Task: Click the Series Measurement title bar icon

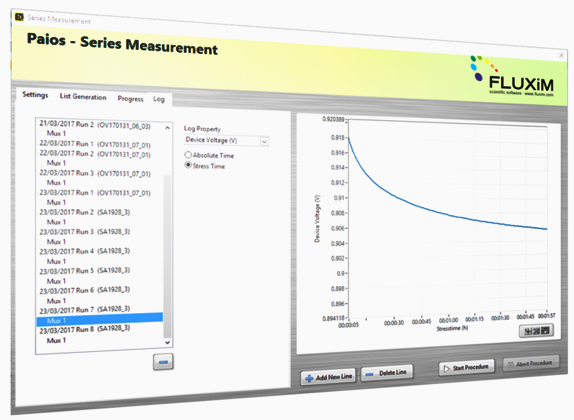Action: (19, 17)
